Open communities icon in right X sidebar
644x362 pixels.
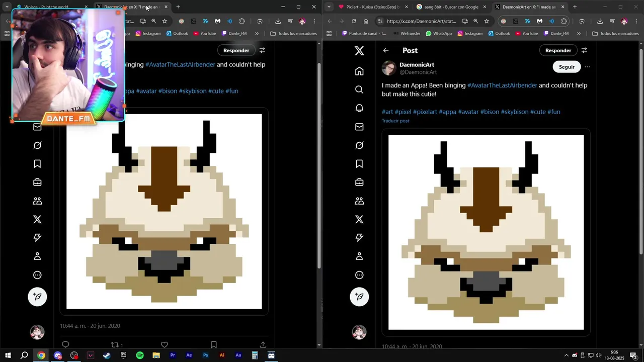click(x=359, y=201)
